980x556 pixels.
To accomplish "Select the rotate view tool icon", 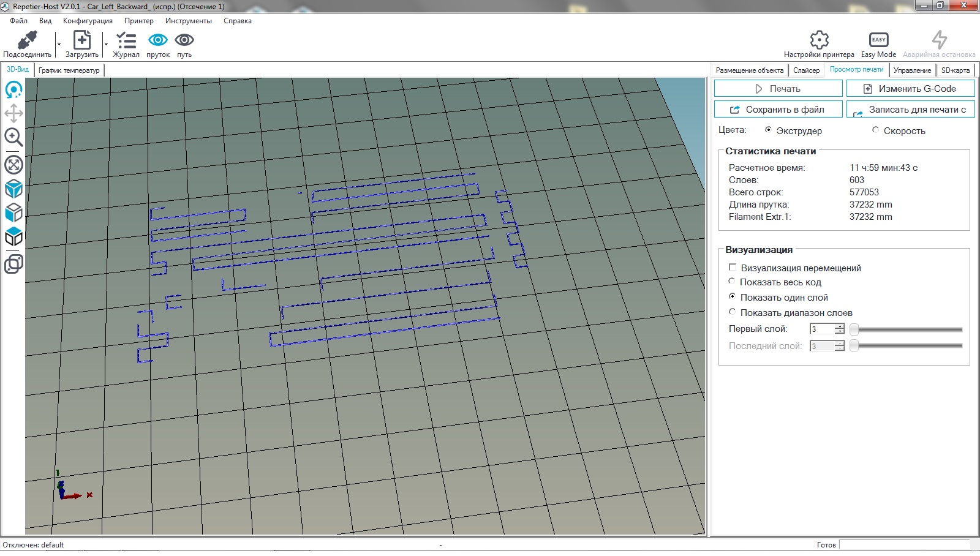I will [x=13, y=90].
